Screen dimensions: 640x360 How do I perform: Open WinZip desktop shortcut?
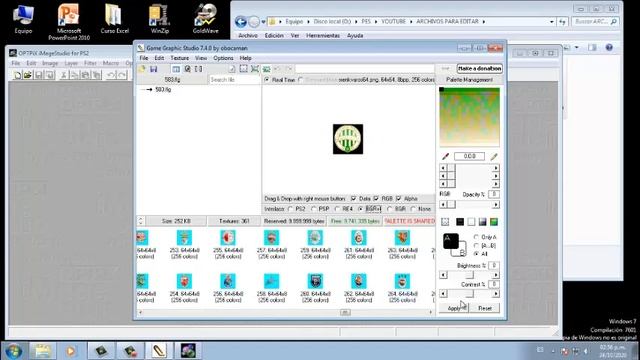point(159,19)
